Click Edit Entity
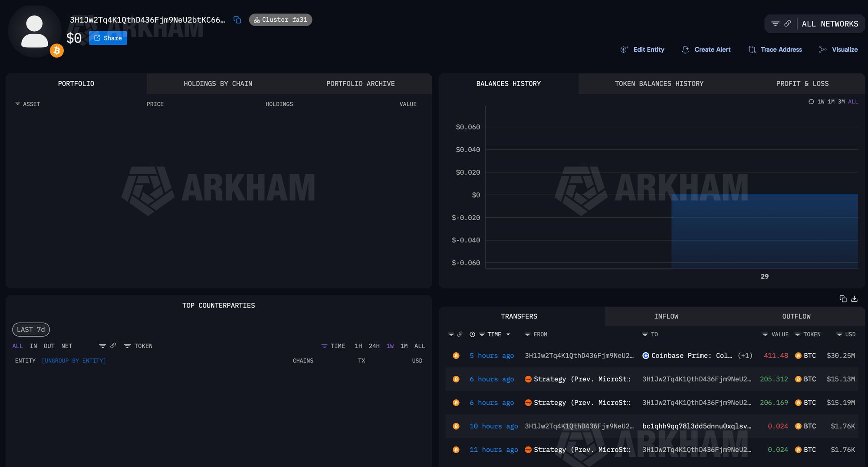 (x=642, y=50)
